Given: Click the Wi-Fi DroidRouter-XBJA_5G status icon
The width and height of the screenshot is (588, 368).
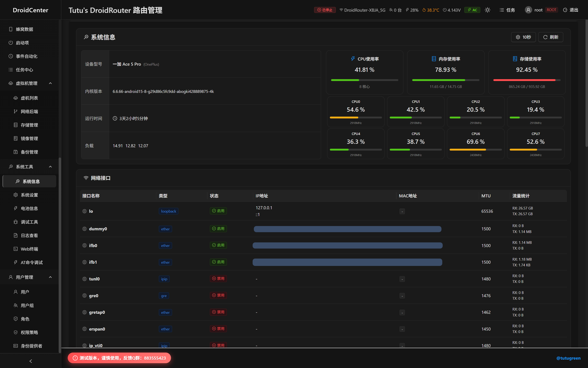Looking at the screenshot, I should click(341, 10).
